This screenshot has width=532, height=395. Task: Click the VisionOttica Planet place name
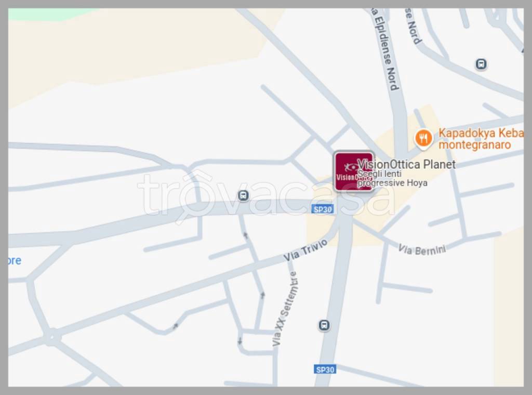[406, 164]
